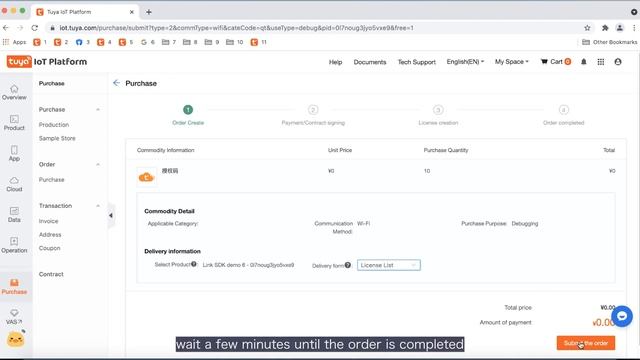Open the browser extensions puzzle icon
Screen dimensions: 640x360
pyautogui.click(x=605, y=28)
